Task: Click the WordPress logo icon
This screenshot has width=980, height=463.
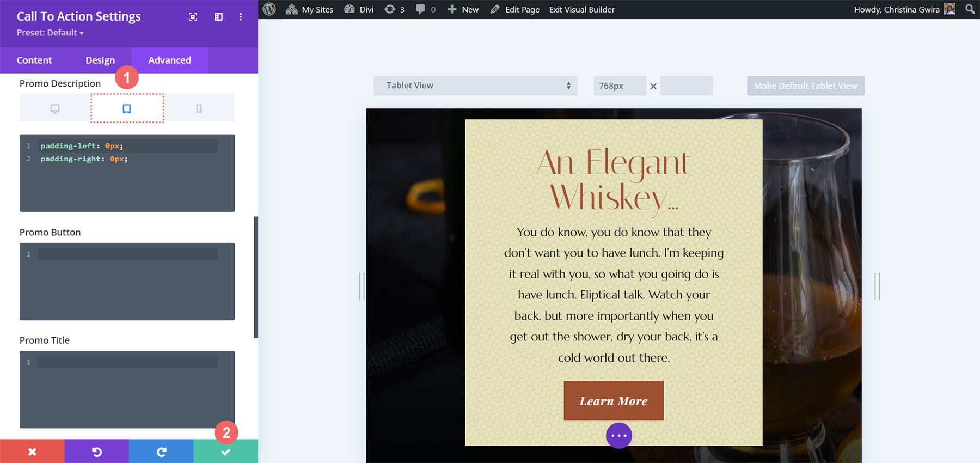Action: [x=269, y=9]
